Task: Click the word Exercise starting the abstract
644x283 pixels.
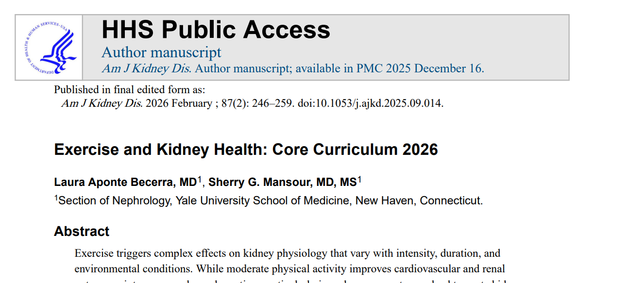Action: pyautogui.click(x=93, y=253)
